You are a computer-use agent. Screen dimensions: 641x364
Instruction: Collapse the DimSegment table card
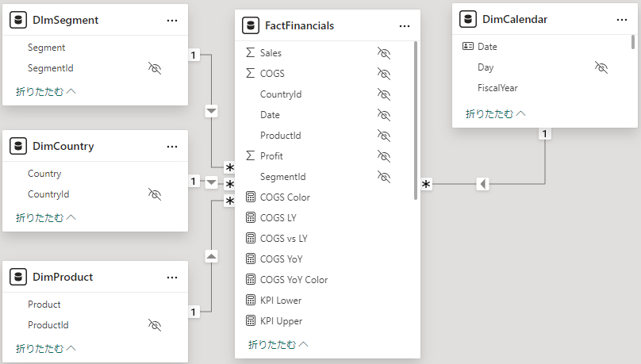[46, 91]
